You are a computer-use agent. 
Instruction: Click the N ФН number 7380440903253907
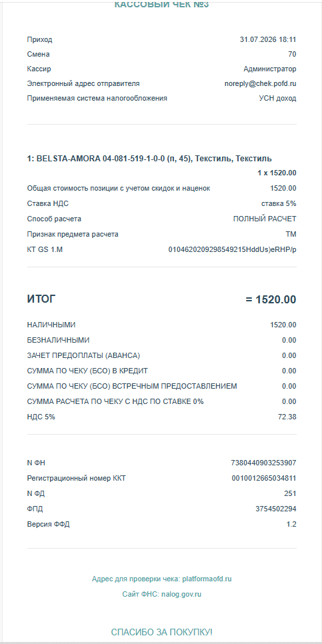click(264, 463)
